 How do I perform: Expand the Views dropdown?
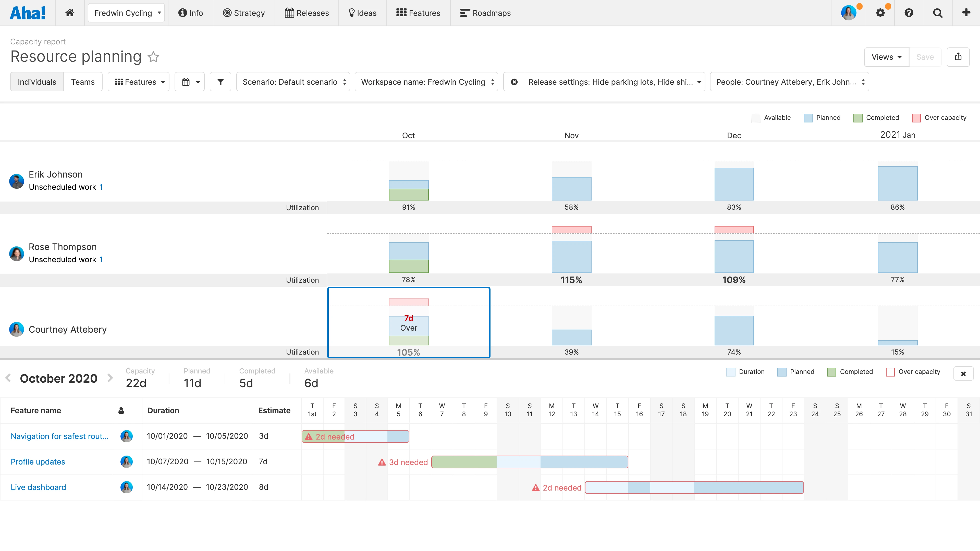886,57
